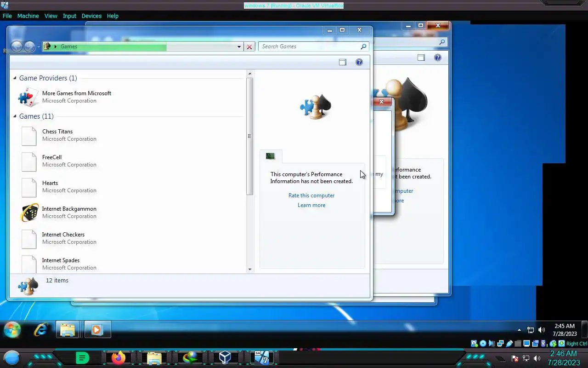Launch Internet Explorer from guest taskbar

coord(41,329)
